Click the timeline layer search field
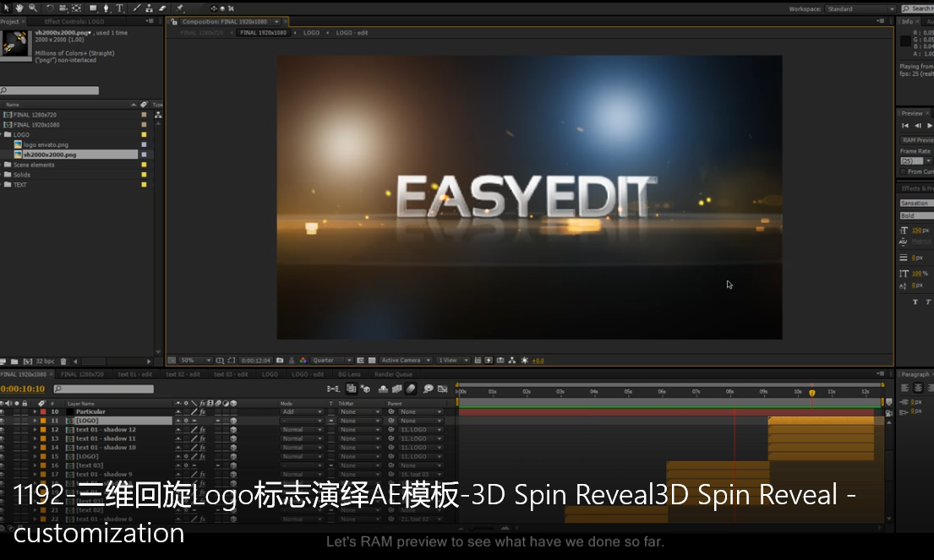 point(104,389)
